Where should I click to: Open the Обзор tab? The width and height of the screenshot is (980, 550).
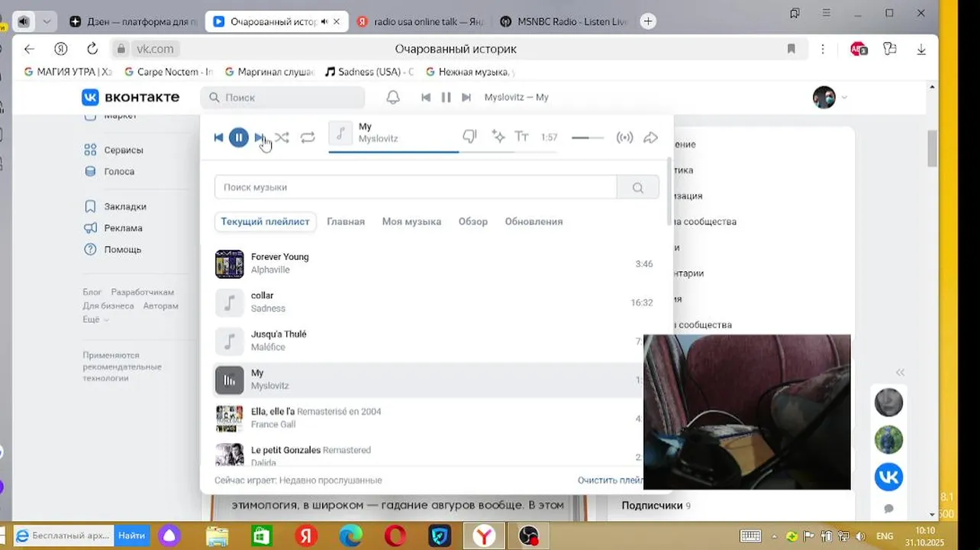pos(473,222)
